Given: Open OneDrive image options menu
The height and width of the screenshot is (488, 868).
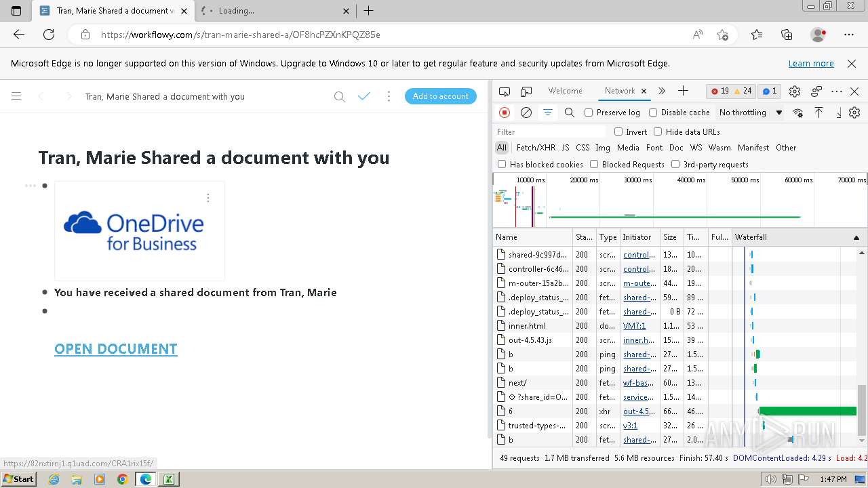Looking at the screenshot, I should click(x=208, y=198).
